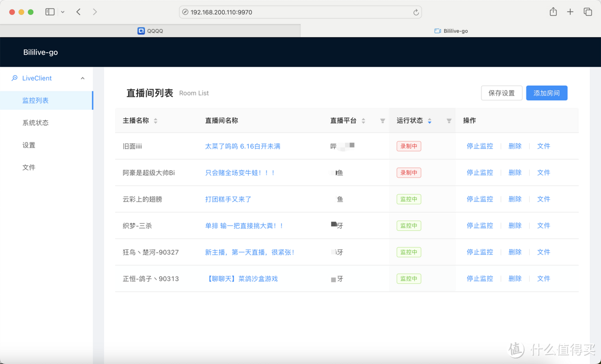Open the 运行状态 filter funnel dropdown
Image resolution: width=601 pixels, height=364 pixels.
[x=449, y=120]
